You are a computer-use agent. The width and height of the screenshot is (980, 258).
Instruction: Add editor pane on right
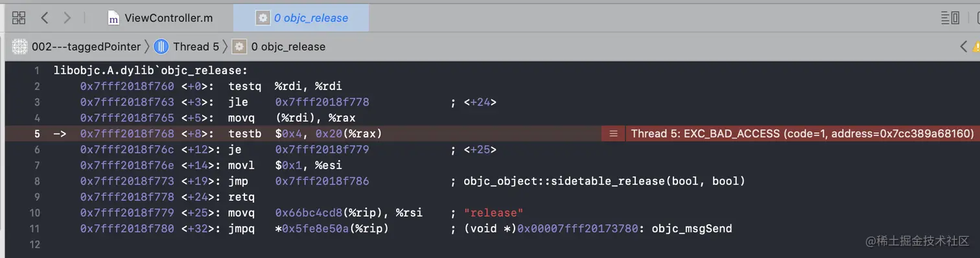click(977, 18)
